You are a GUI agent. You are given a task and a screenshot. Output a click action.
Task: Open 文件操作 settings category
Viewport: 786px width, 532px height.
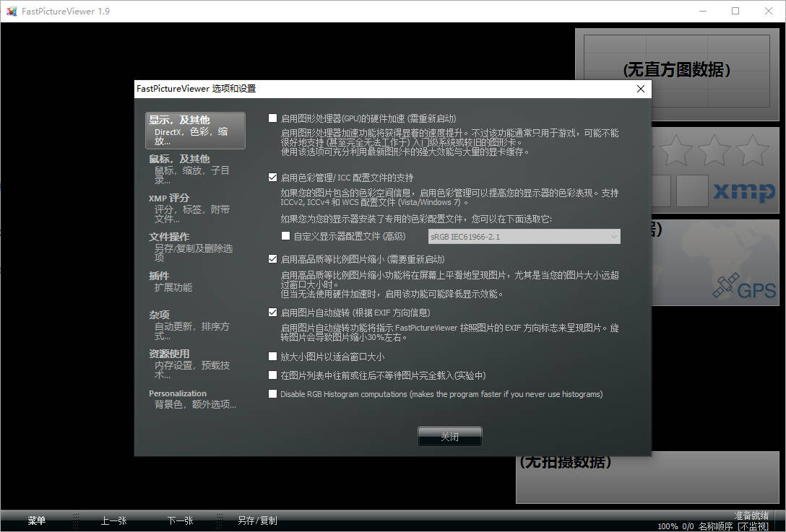(195, 247)
